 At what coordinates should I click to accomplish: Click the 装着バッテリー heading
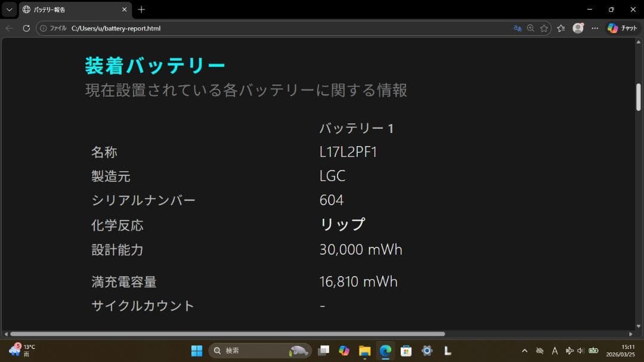click(155, 66)
